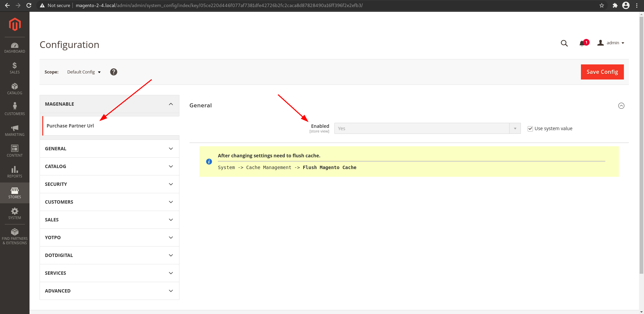Screen dimensions: 644x314
Task: Expand the SECURITY config group
Action: coord(109,184)
